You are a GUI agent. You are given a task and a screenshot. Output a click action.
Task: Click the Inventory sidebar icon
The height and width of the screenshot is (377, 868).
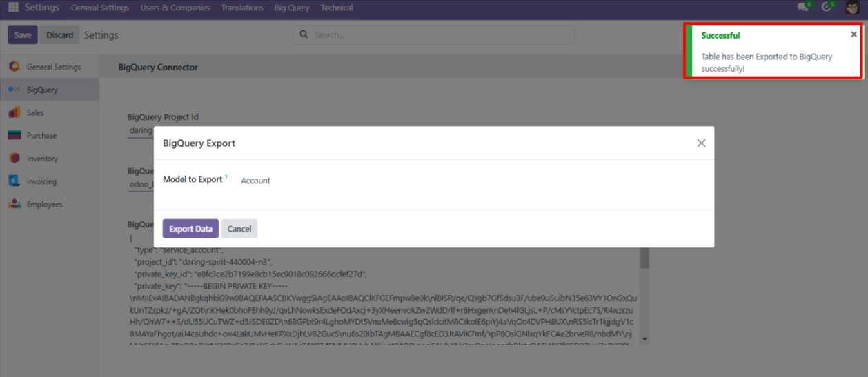[x=14, y=159]
